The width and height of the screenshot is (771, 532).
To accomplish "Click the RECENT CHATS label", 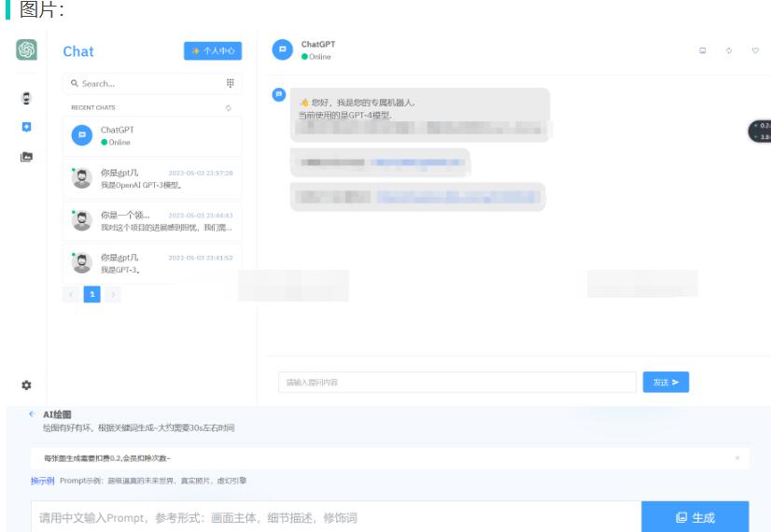I will click(93, 107).
